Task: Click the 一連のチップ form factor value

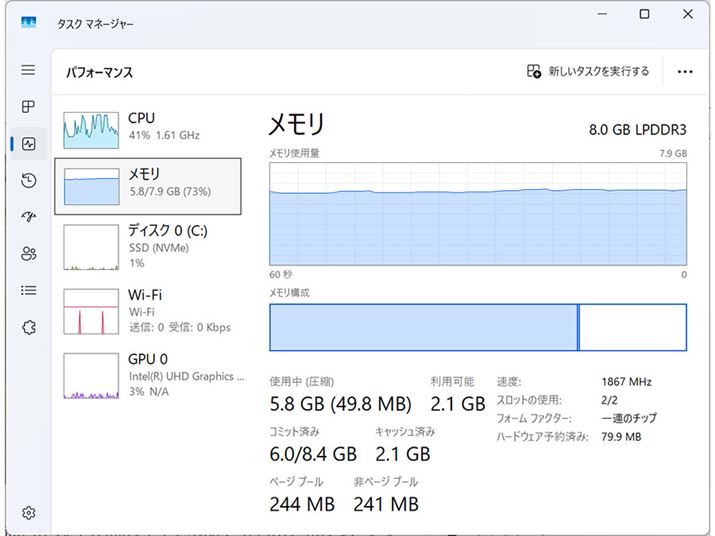Action: pos(629,418)
